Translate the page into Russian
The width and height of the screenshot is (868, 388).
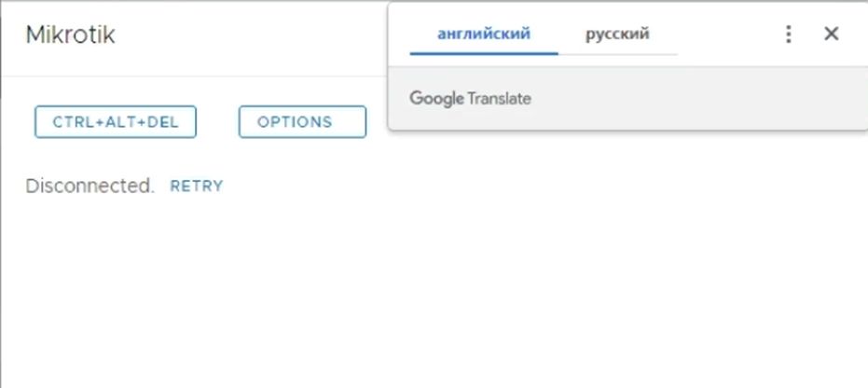click(x=617, y=35)
